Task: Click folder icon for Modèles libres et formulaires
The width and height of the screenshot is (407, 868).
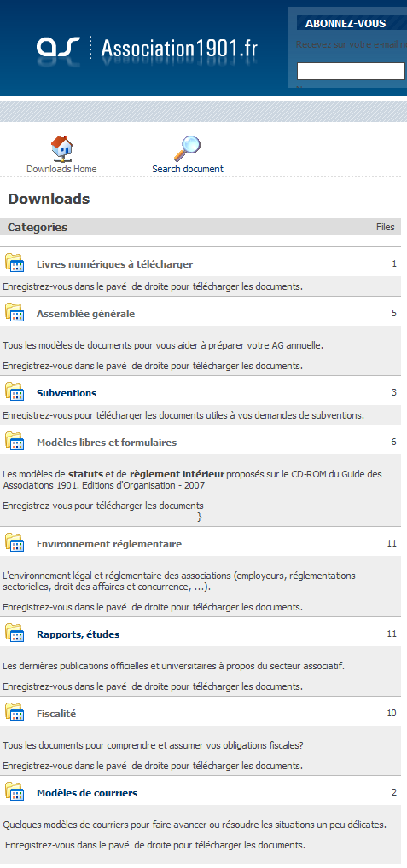Action: (15, 441)
